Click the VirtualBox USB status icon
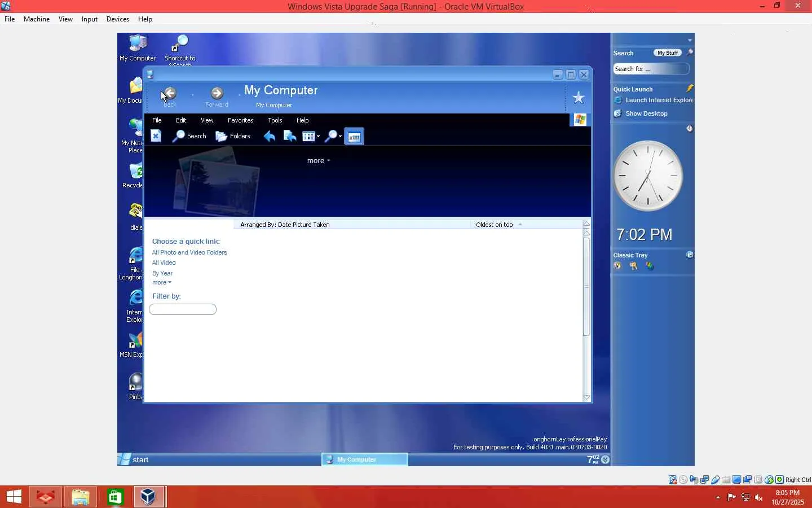The image size is (812, 508). pyautogui.click(x=716, y=480)
